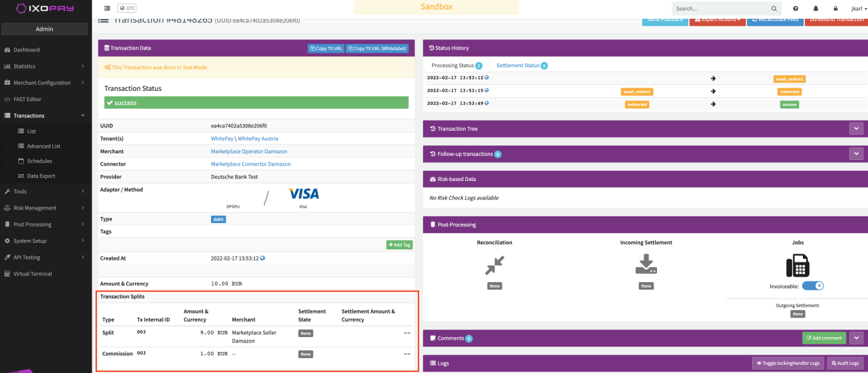Open Advanced List in sidebar
Image resolution: width=868 pixels, height=373 pixels.
(43, 146)
